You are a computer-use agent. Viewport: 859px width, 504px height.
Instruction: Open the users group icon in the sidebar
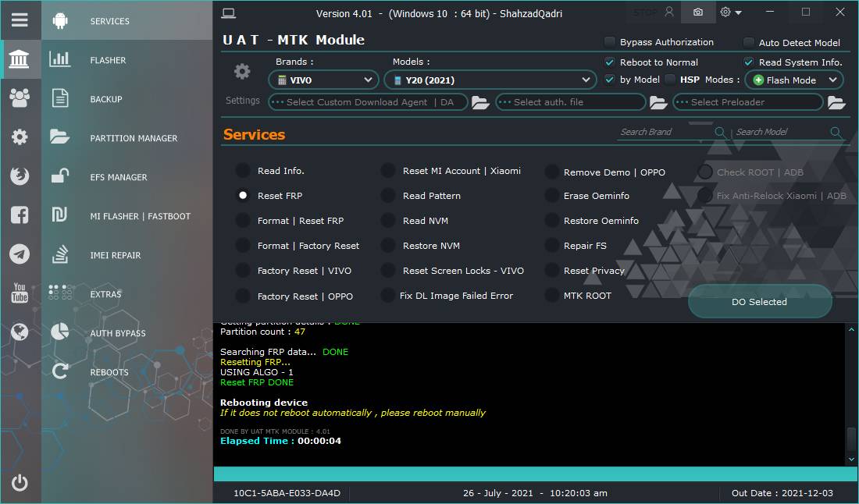click(20, 98)
